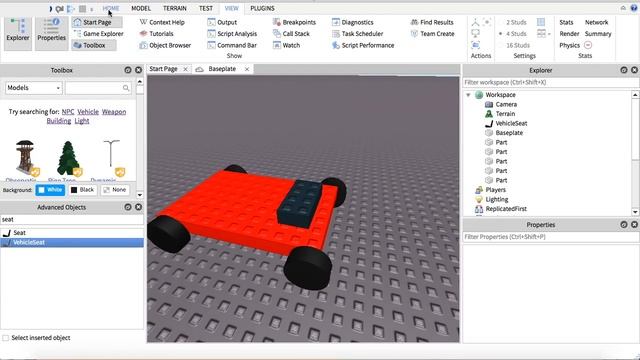Open the Watch window
Screen dimensions: 640x360
click(287, 45)
